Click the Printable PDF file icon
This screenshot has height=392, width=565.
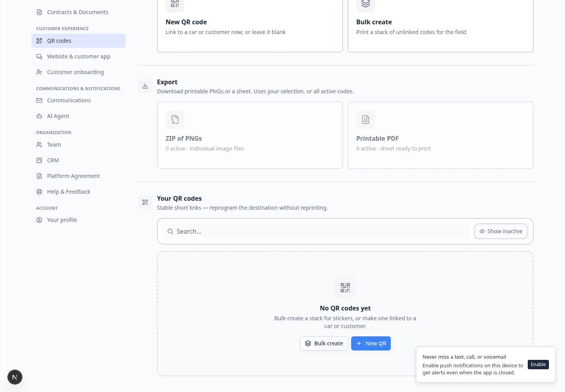(366, 120)
